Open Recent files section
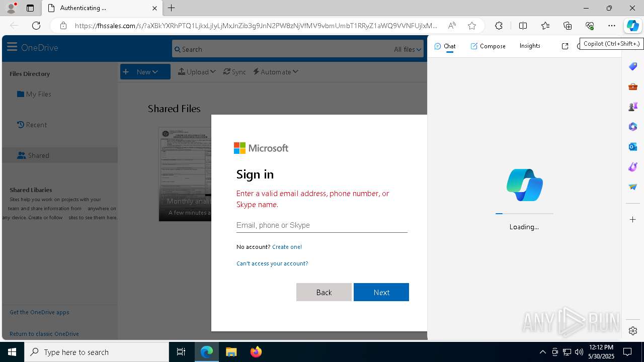This screenshot has height=362, width=644. [32, 125]
